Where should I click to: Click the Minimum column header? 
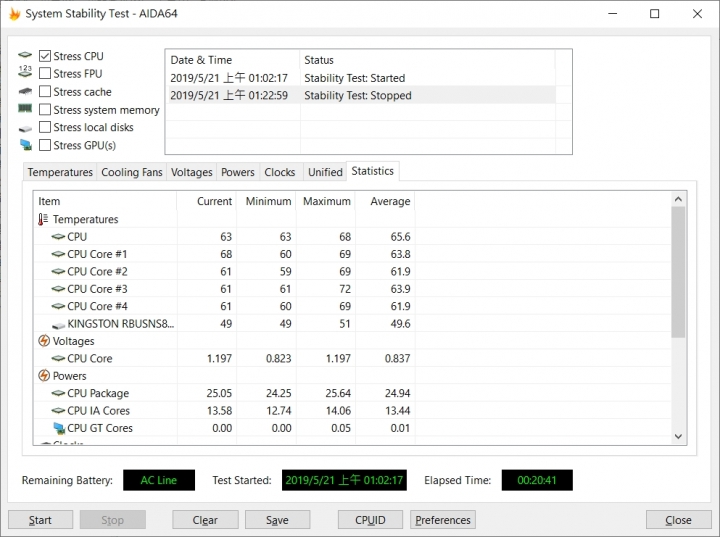[x=266, y=201]
